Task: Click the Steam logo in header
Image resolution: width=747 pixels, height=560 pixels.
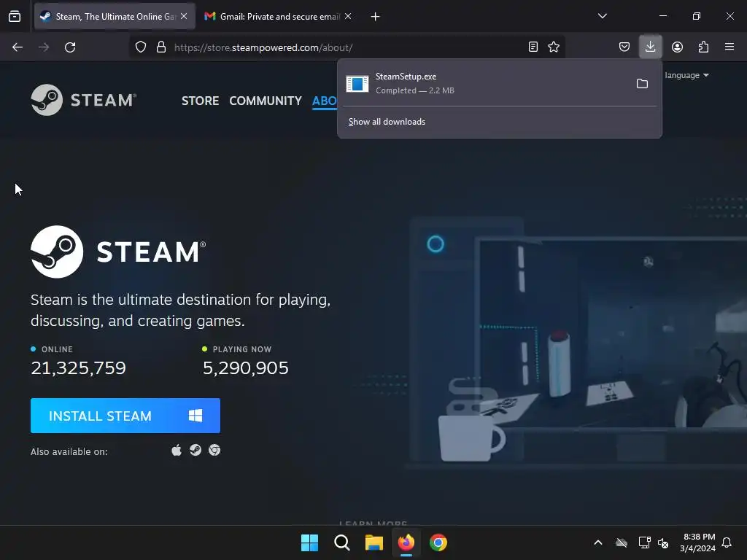Action: pyautogui.click(x=83, y=100)
